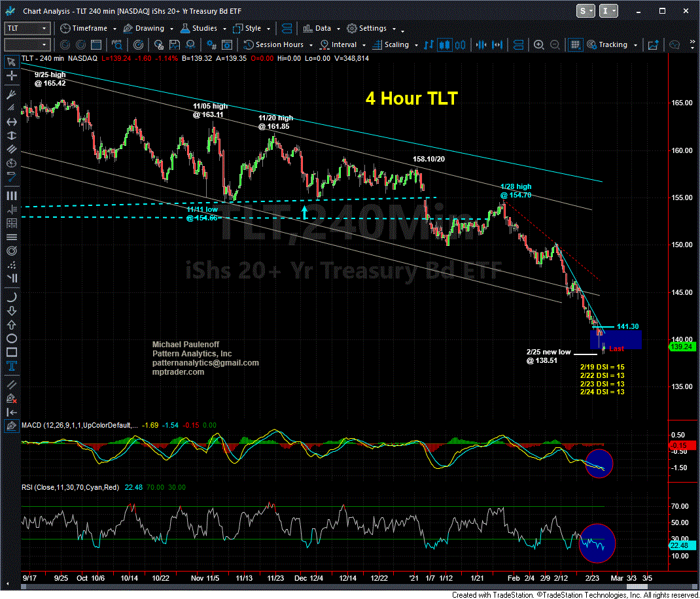Click the Chart Analysis window app icon
The image size is (700, 599).
[11, 10]
